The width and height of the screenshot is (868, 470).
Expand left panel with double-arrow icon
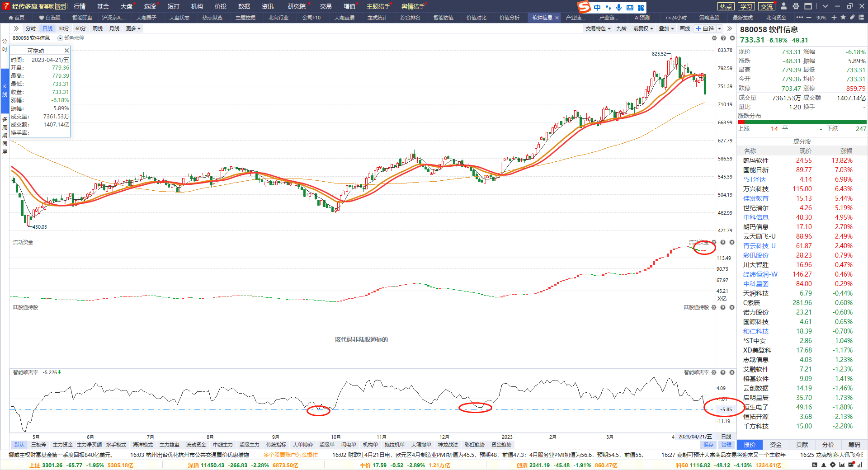coord(16,28)
